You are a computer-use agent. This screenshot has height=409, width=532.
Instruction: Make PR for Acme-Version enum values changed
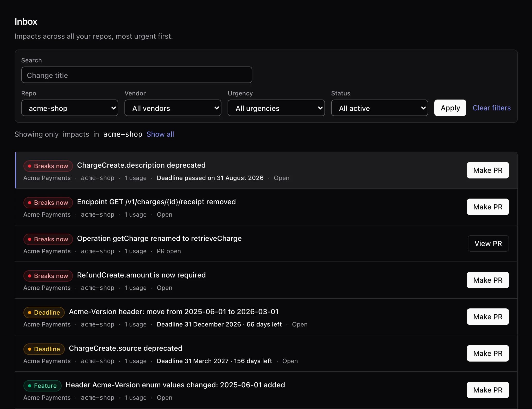pos(488,390)
